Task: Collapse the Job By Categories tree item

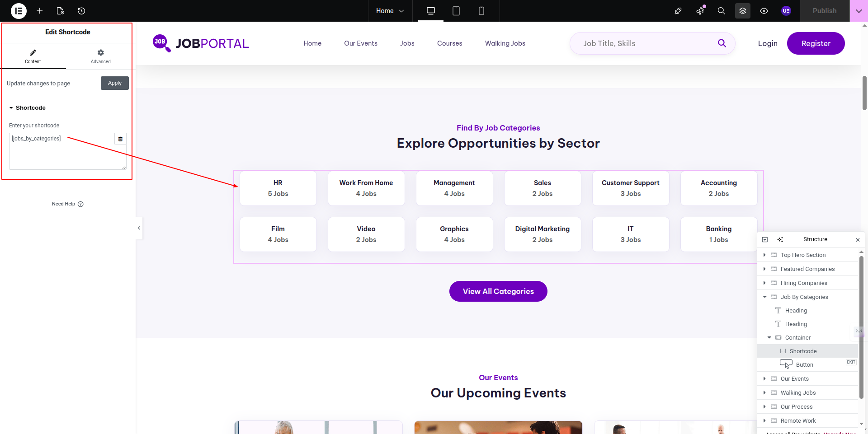Action: tap(764, 297)
